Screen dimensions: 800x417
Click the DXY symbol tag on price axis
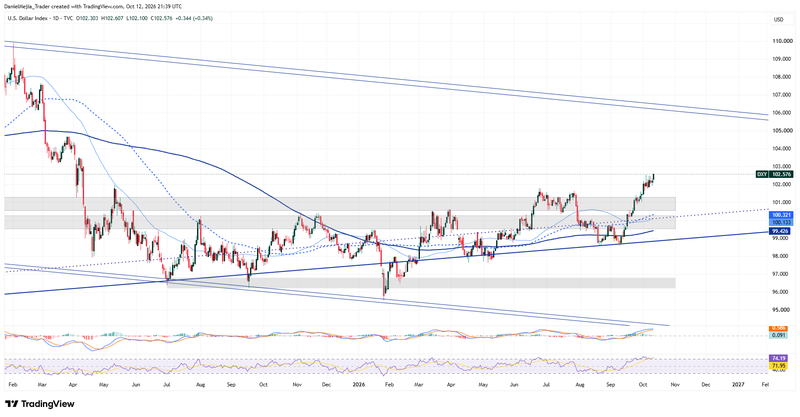point(761,175)
